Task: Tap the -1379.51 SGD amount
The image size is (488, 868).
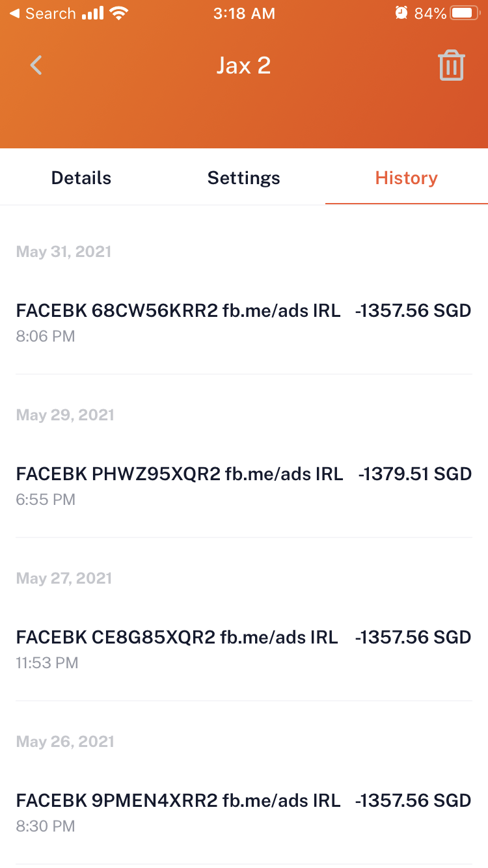Action: 414,474
